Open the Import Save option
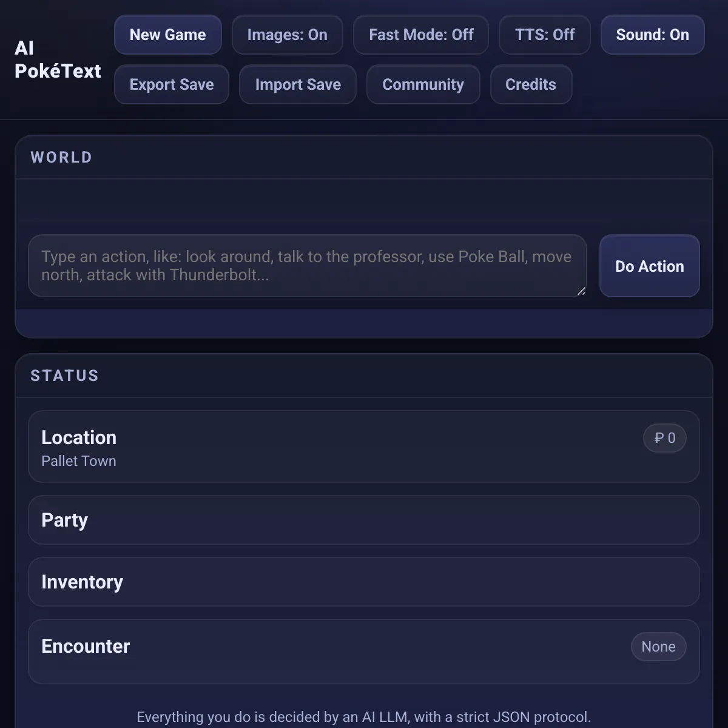Viewport: 728px width, 728px height. [298, 84]
